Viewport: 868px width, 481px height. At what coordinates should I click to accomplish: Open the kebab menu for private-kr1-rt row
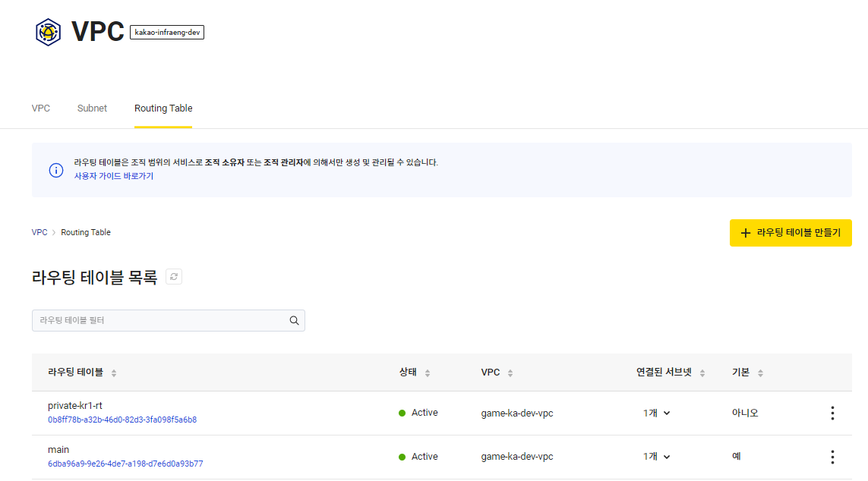coord(832,413)
